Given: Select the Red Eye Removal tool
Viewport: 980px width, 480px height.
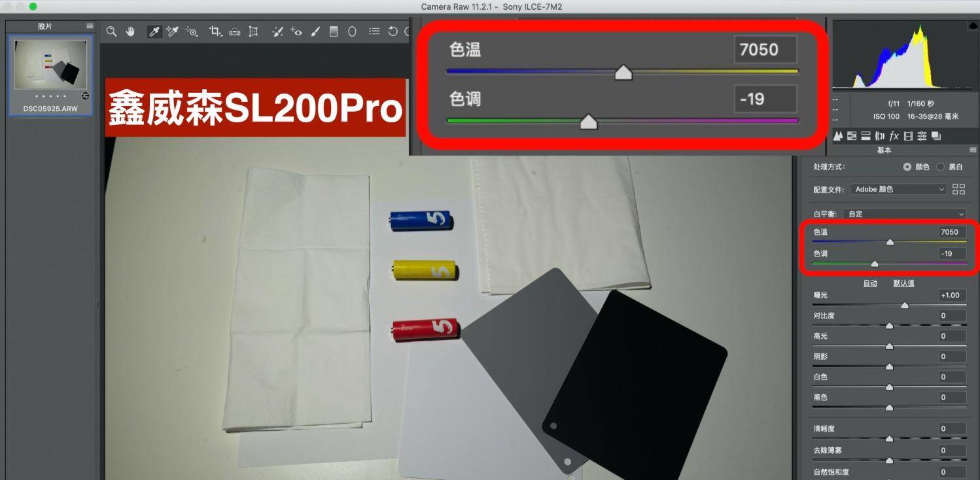Looking at the screenshot, I should [296, 31].
